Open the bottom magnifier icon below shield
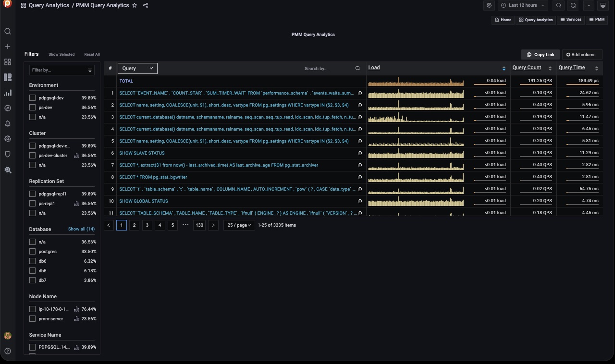The height and width of the screenshot is (364, 615). [8, 170]
